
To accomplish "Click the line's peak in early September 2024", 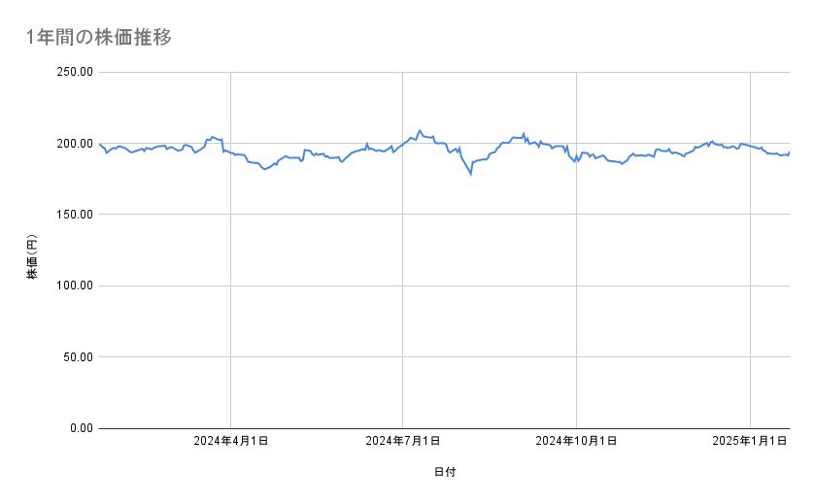I will [x=524, y=134].
